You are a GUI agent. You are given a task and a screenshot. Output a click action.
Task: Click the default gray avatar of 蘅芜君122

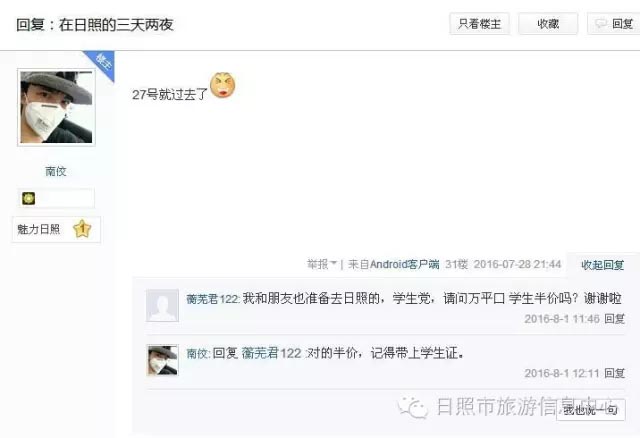[x=162, y=305]
